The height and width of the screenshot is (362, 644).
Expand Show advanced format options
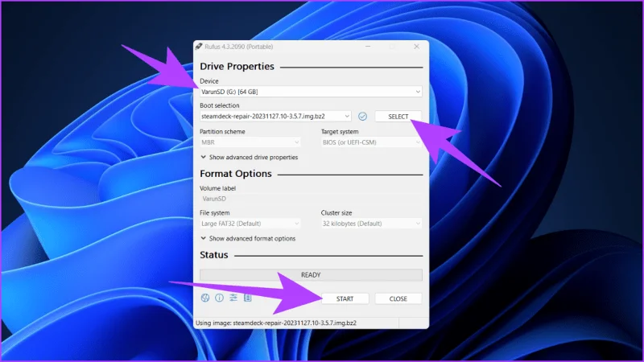[x=248, y=238]
